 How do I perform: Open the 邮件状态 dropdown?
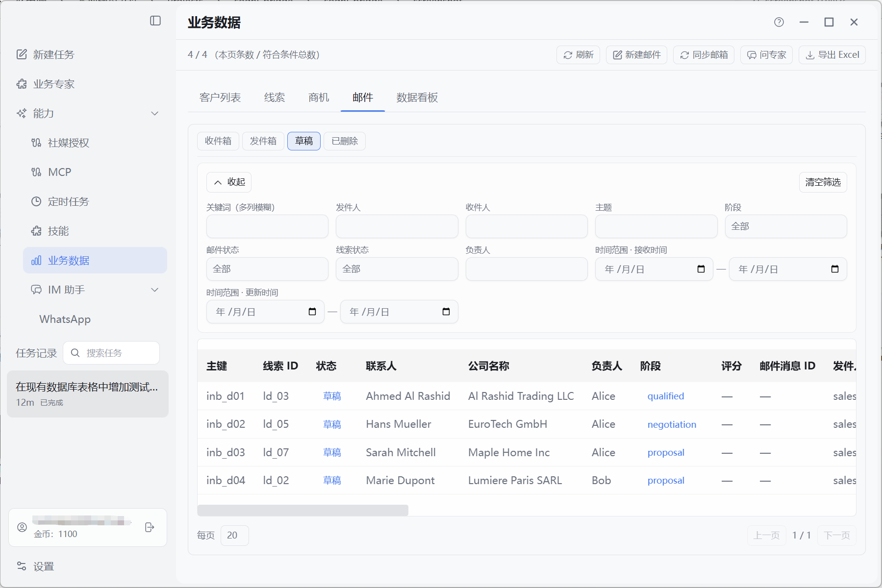coord(267,269)
